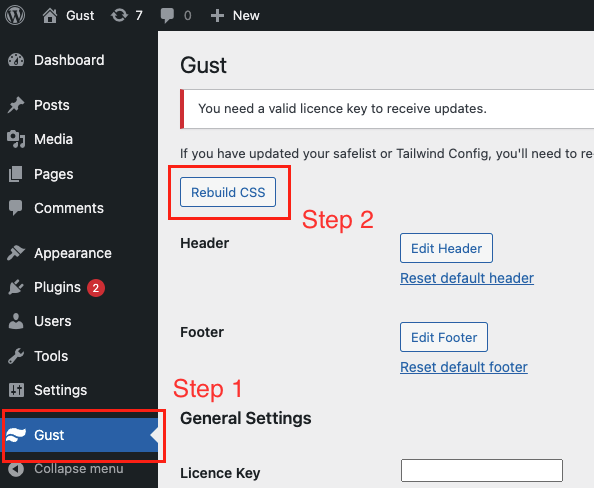Screen dimensions: 594x488
Task: Click the Pages icon in sidebar
Action: click(x=16, y=174)
